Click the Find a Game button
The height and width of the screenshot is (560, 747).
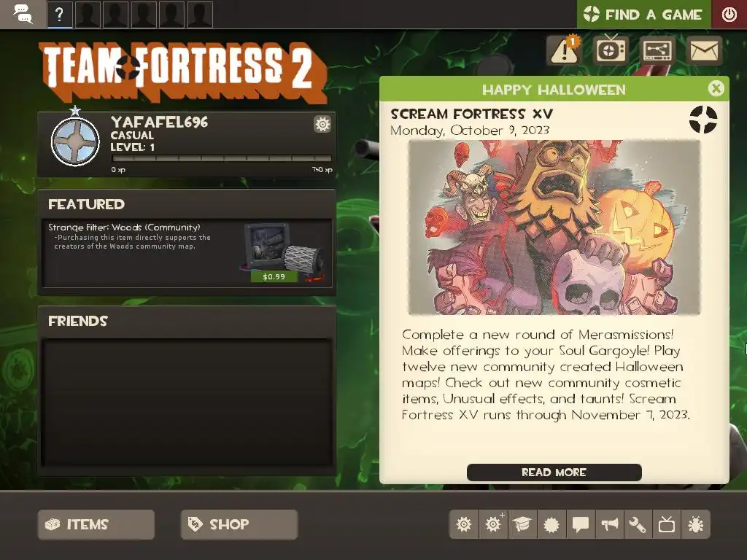[x=643, y=15]
